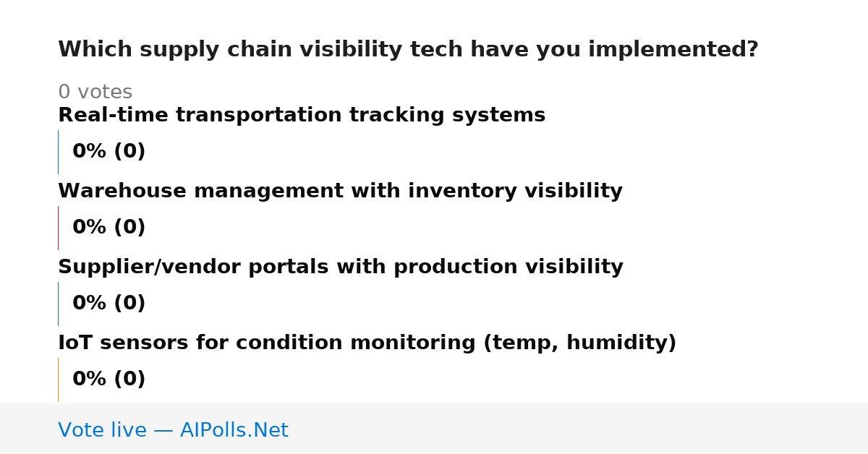Click the 0% (0) result for transportation tracking

(x=109, y=152)
